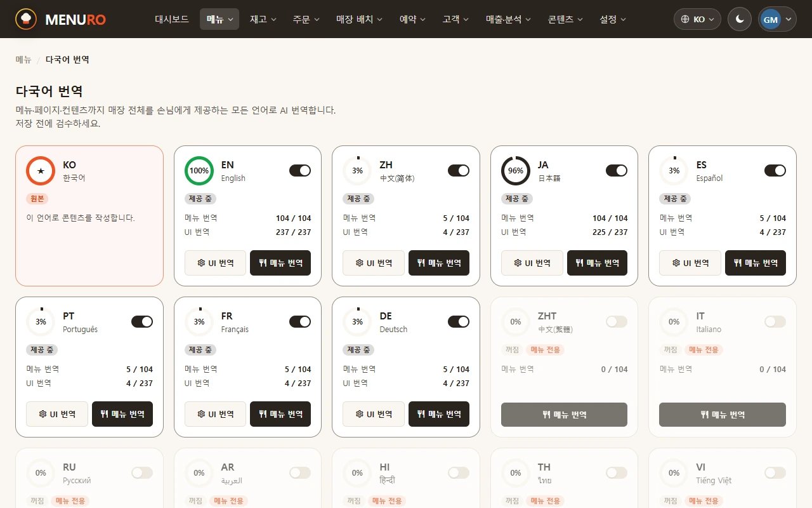This screenshot has height=508, width=812.
Task: Open the 고객 navigation item
Action: coord(456,19)
